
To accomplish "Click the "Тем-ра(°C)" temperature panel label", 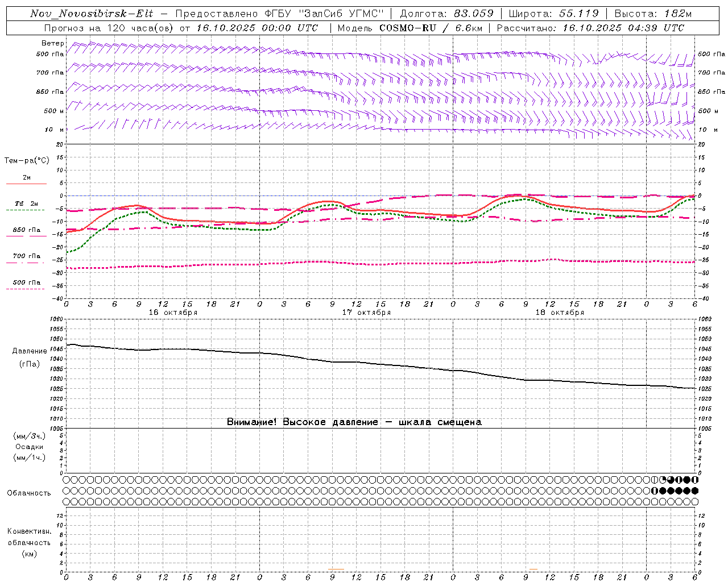I will pyautogui.click(x=27, y=161).
